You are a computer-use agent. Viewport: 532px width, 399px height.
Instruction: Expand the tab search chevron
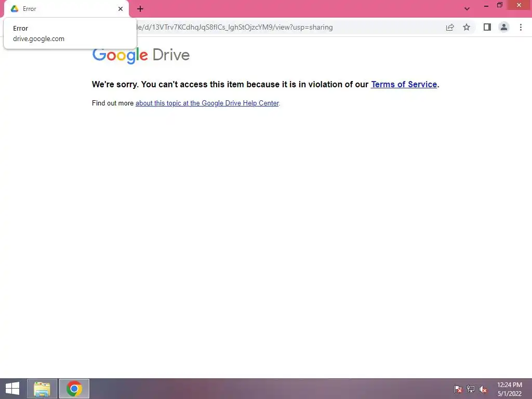[x=467, y=9]
